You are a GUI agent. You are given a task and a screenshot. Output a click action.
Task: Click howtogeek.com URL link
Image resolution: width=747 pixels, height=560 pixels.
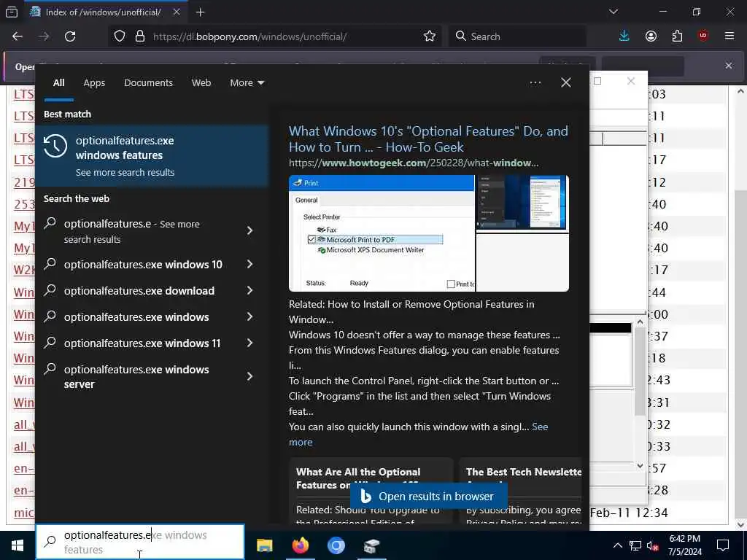click(414, 163)
